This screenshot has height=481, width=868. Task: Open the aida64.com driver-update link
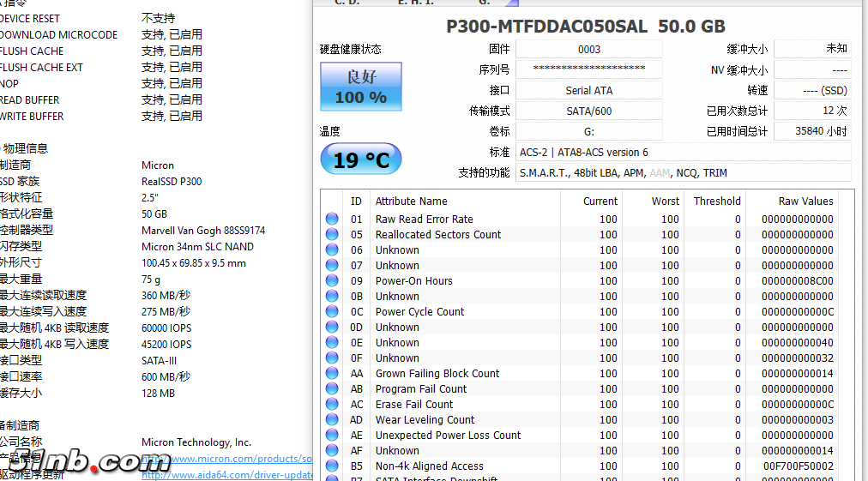point(227,475)
